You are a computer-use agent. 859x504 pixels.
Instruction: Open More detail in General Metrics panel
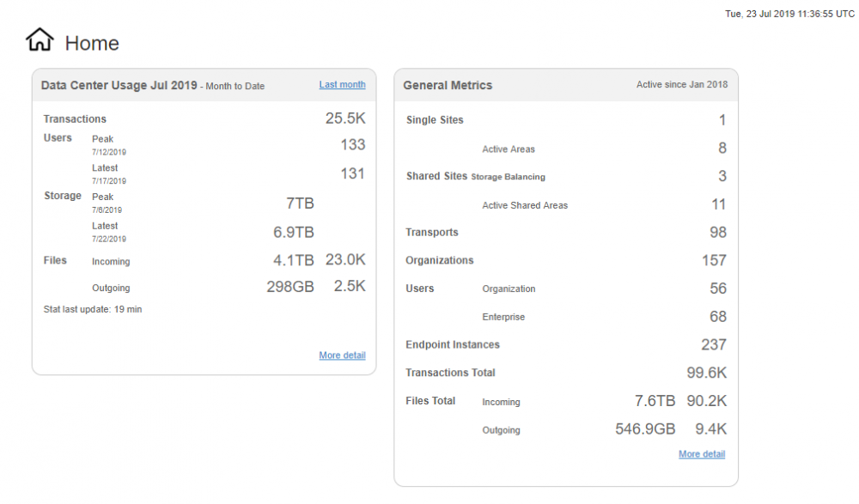point(702,454)
